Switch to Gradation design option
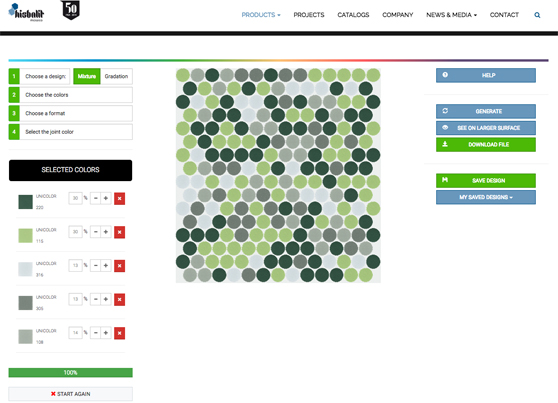The height and width of the screenshot is (403, 558). [116, 76]
